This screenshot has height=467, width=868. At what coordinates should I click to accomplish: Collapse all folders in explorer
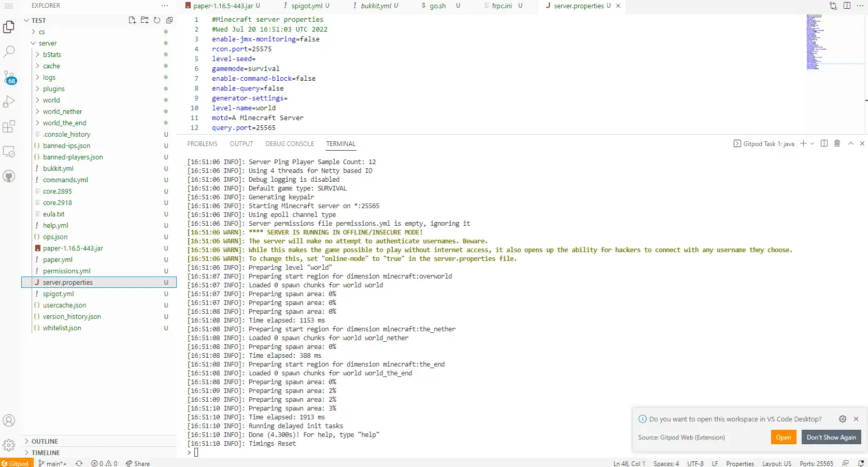[169, 20]
